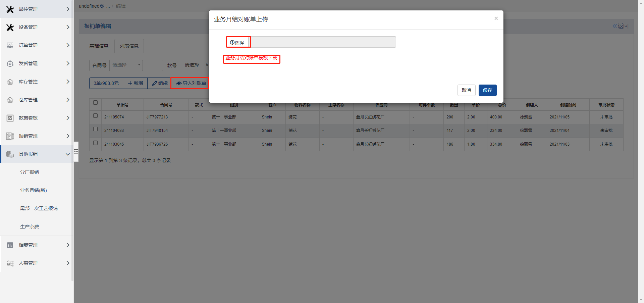Click the 选择 file upload button
The width and height of the screenshot is (644, 303).
point(237,43)
